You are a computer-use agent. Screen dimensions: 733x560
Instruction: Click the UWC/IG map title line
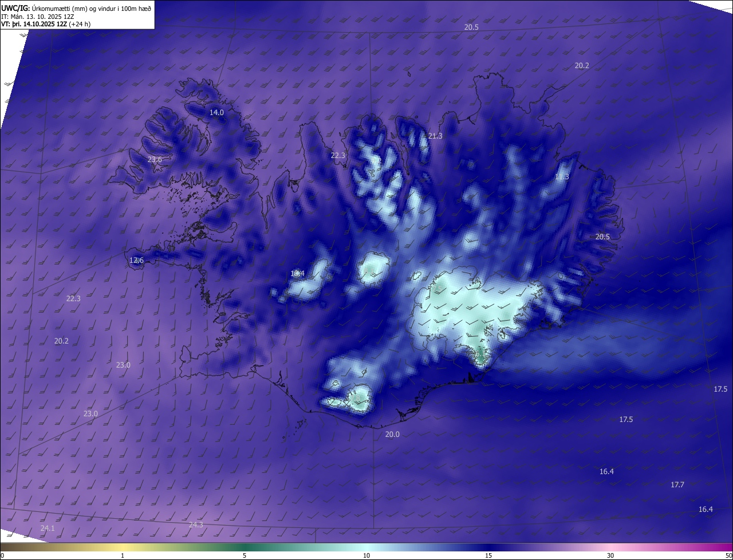coord(76,7)
